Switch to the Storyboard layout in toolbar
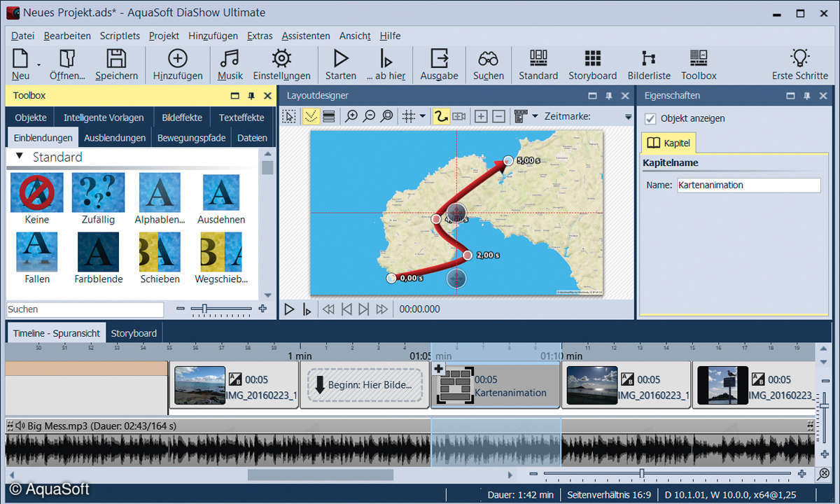Image resolution: width=840 pixels, height=504 pixels. tap(592, 58)
